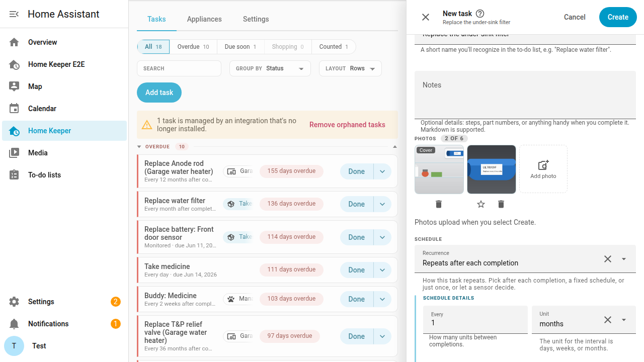This screenshot has width=644, height=362.
Task: Open the Recurrence dropdown arrow
Action: [x=624, y=259]
